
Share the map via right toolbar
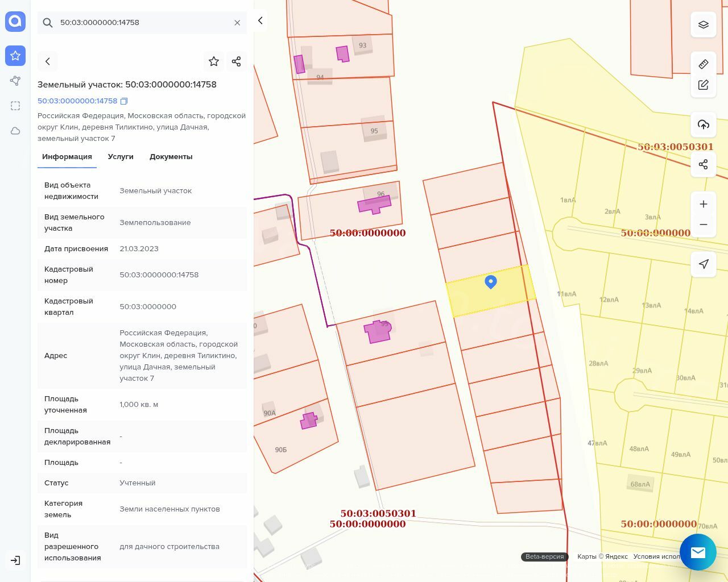point(704,164)
